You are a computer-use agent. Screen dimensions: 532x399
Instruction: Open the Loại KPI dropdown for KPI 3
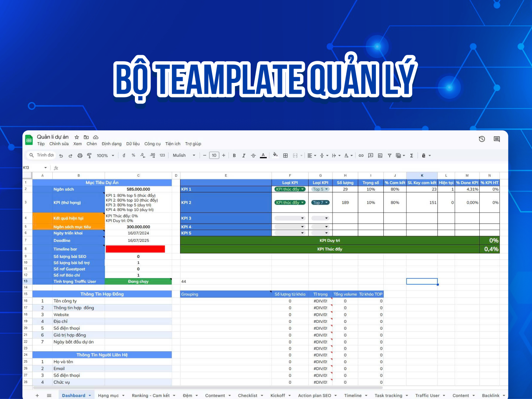tap(290, 218)
